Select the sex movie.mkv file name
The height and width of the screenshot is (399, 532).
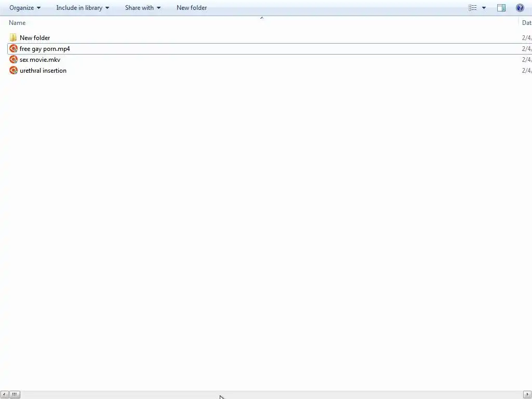(x=40, y=60)
